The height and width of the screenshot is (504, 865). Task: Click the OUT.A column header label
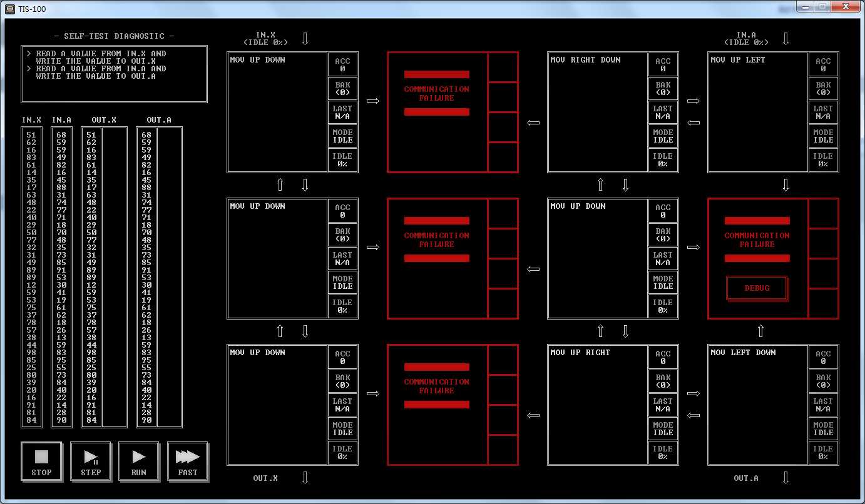click(x=159, y=120)
